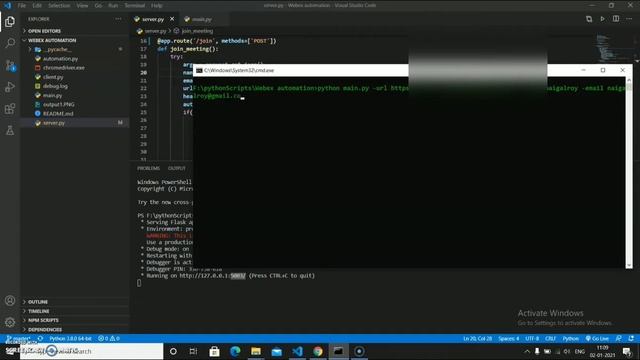
Task: Expand the Open Editors section
Action: tap(75, 31)
